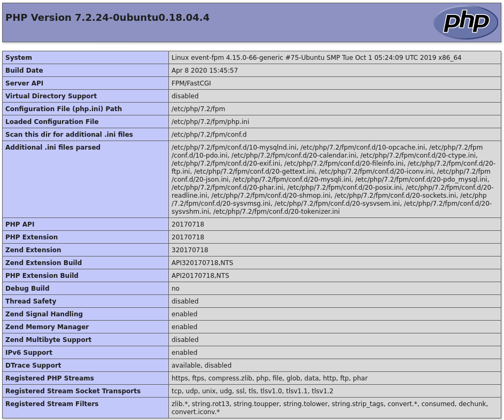The image size is (504, 420).
Task: Select the Zend Extension label
Action: tap(33, 250)
